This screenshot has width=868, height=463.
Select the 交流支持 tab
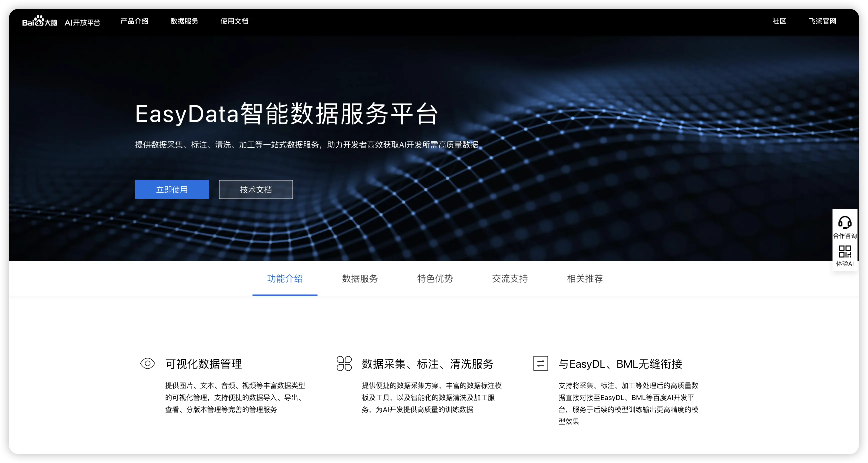click(510, 279)
